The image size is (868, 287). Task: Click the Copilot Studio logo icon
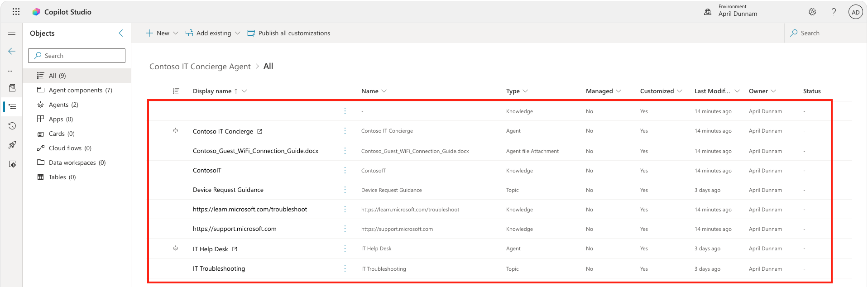click(x=36, y=12)
